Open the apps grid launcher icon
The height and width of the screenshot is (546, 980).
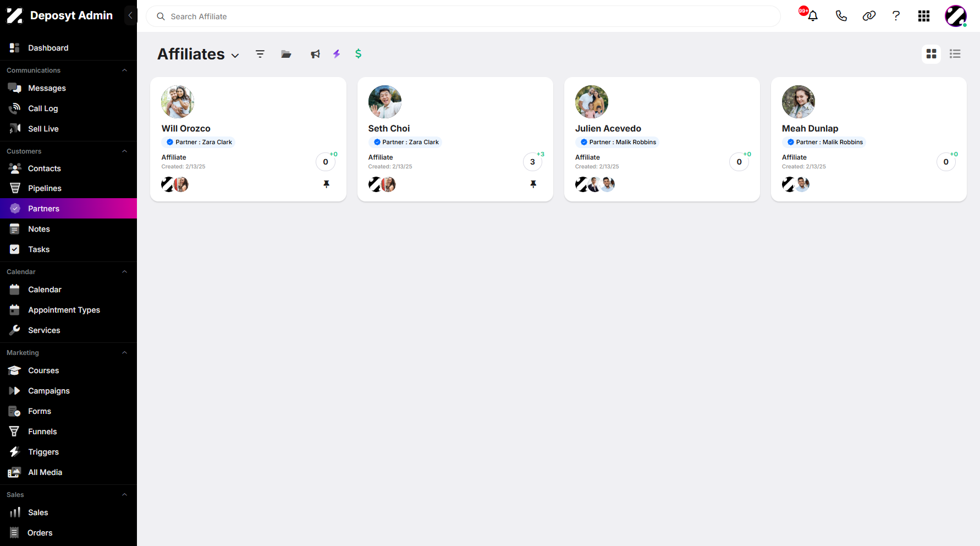coord(924,16)
